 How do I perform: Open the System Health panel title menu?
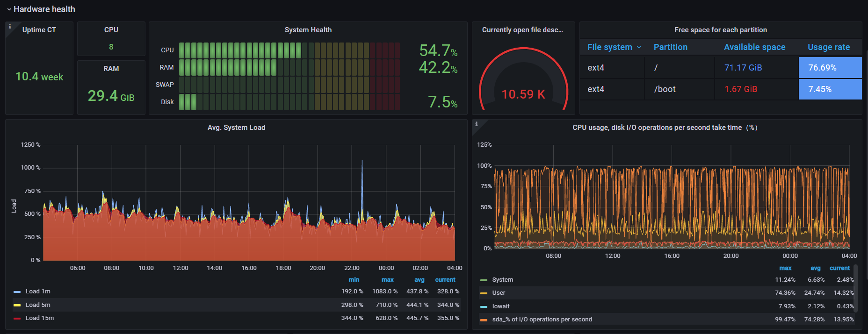click(308, 30)
